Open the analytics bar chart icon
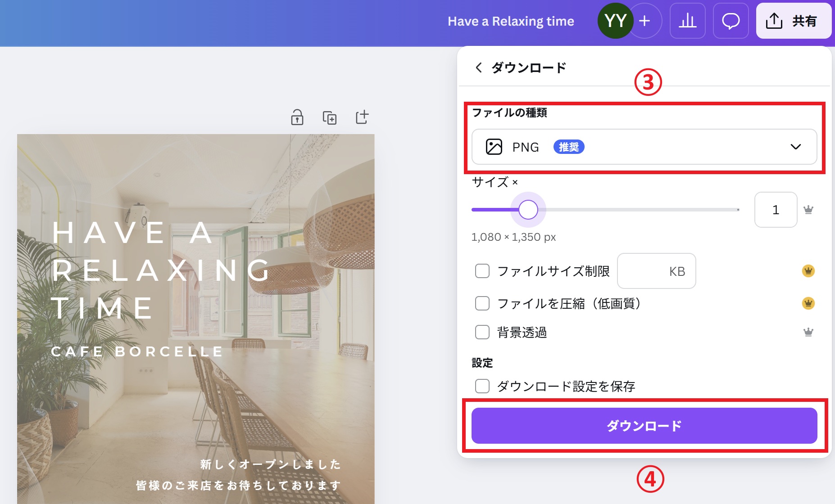Image resolution: width=835 pixels, height=504 pixels. [687, 21]
